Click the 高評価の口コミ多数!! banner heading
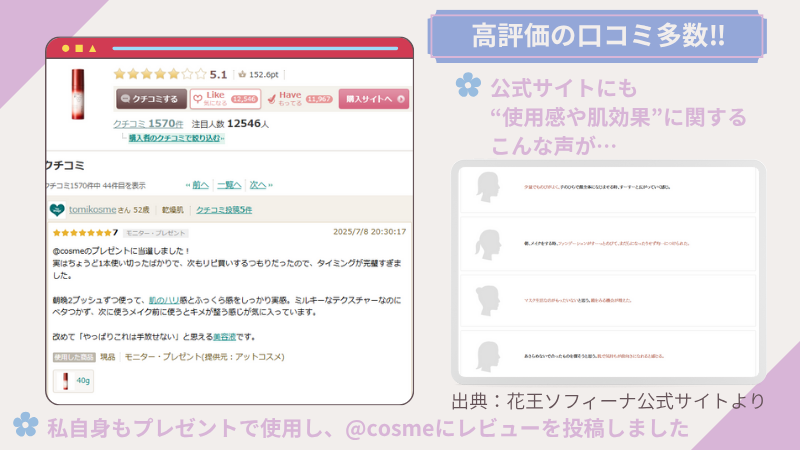Image resolution: width=800 pixels, height=450 pixels. tap(597, 36)
